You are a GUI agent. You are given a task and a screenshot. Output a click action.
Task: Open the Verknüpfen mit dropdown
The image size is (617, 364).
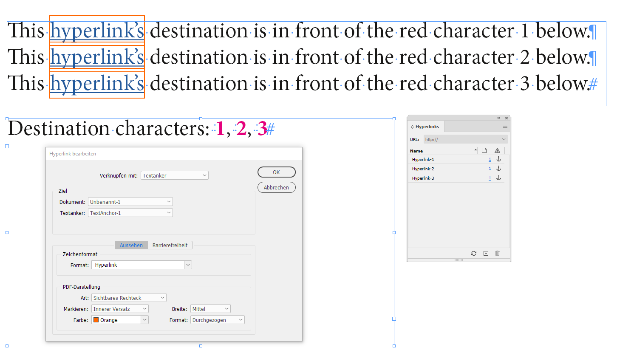pyautogui.click(x=174, y=175)
